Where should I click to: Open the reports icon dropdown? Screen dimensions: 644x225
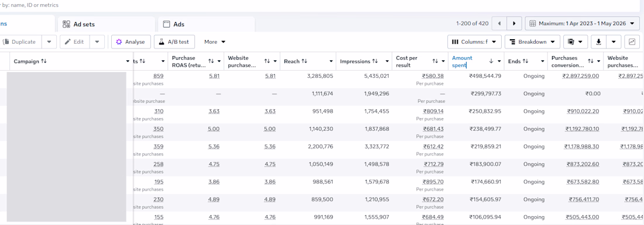575,42
